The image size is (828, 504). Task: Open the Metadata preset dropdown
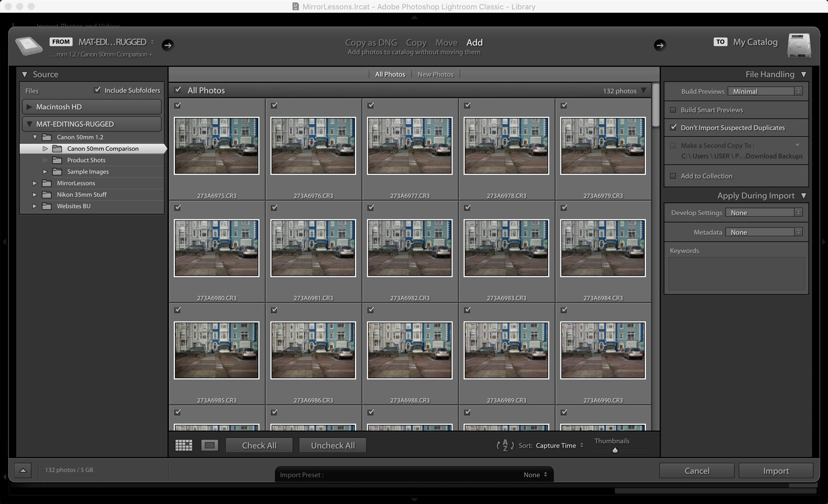(x=763, y=232)
